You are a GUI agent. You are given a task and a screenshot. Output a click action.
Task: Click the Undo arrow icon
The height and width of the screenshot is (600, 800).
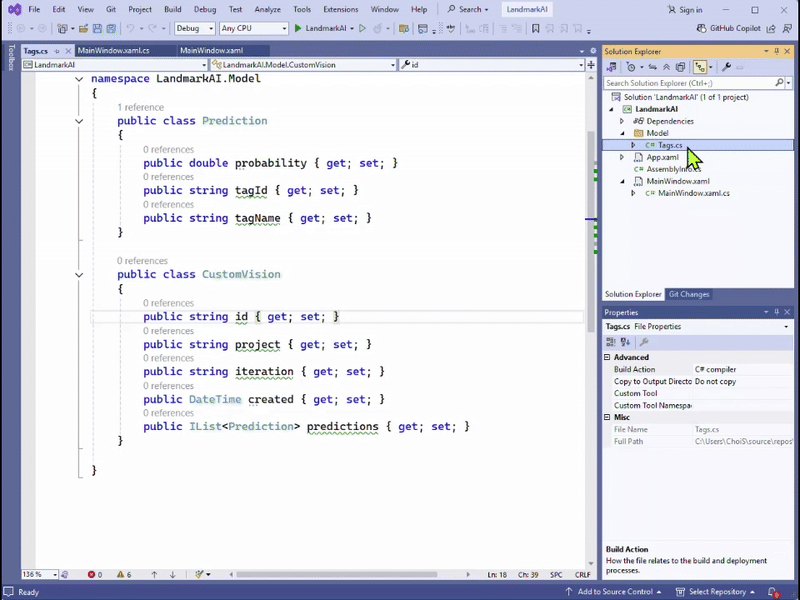click(x=131, y=29)
